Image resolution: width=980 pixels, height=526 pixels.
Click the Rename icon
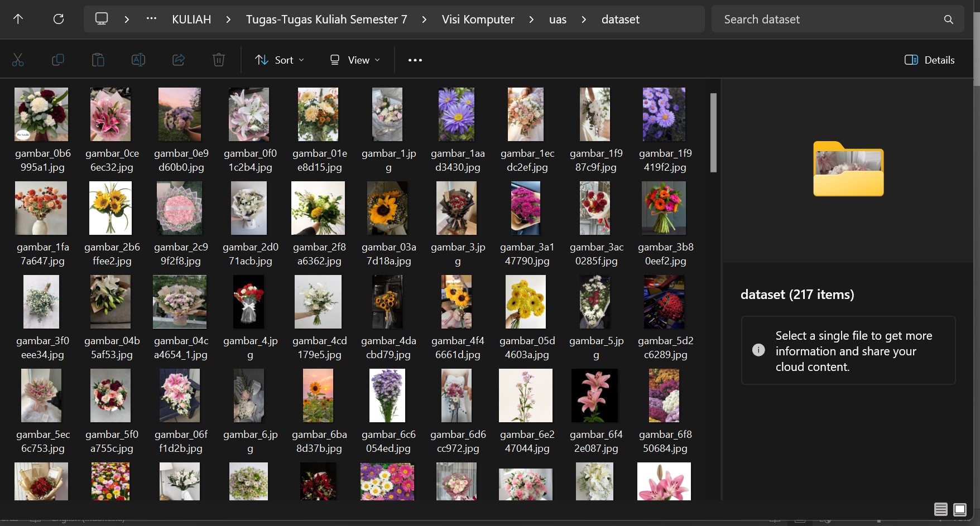point(138,60)
